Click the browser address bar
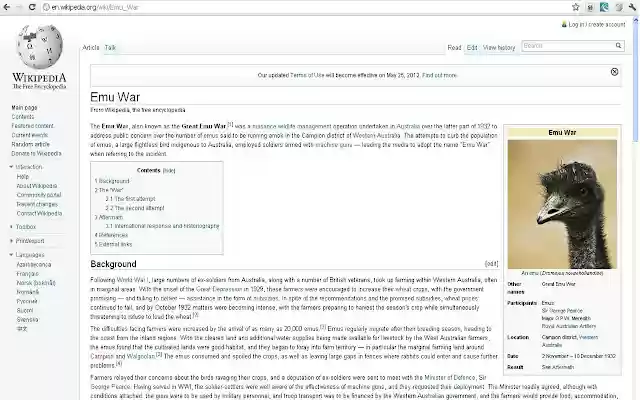 click(x=306, y=7)
